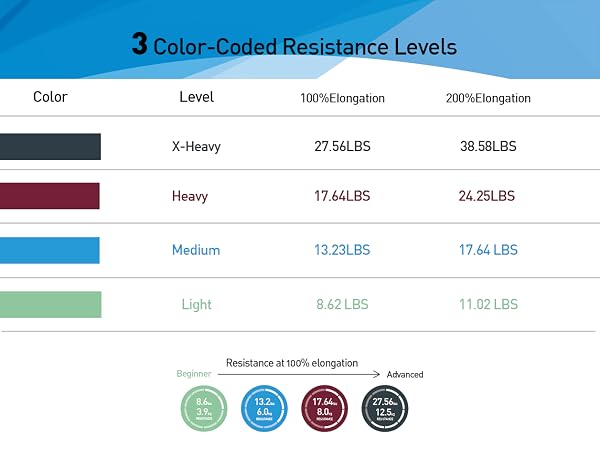Click the X-Heavy level label
Image resolution: width=600 pixels, height=450 pixels.
pos(196,147)
